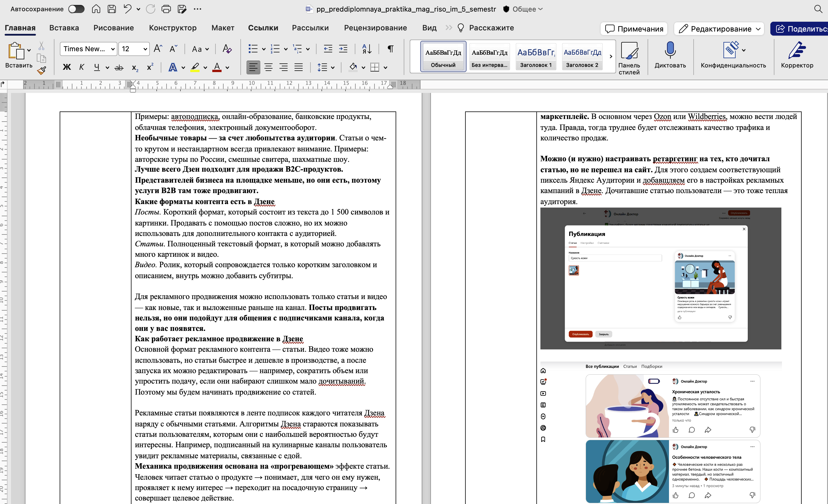
Task: Click the Home icon in title bar
Action: (96, 9)
